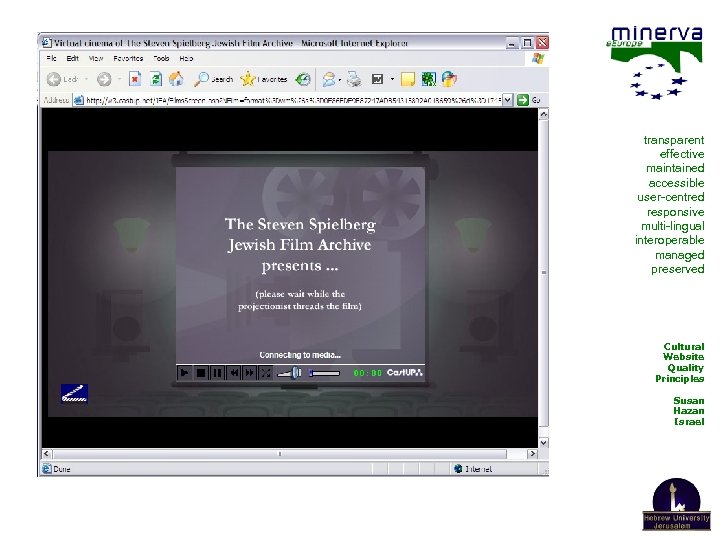Click the word 'preserved' in the list
The image size is (720, 540).
677,269
